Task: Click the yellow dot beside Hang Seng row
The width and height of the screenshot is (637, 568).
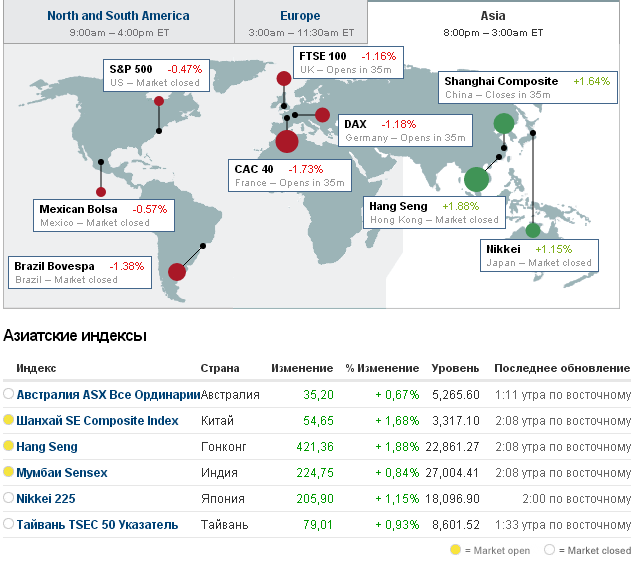Action: (x=9, y=446)
